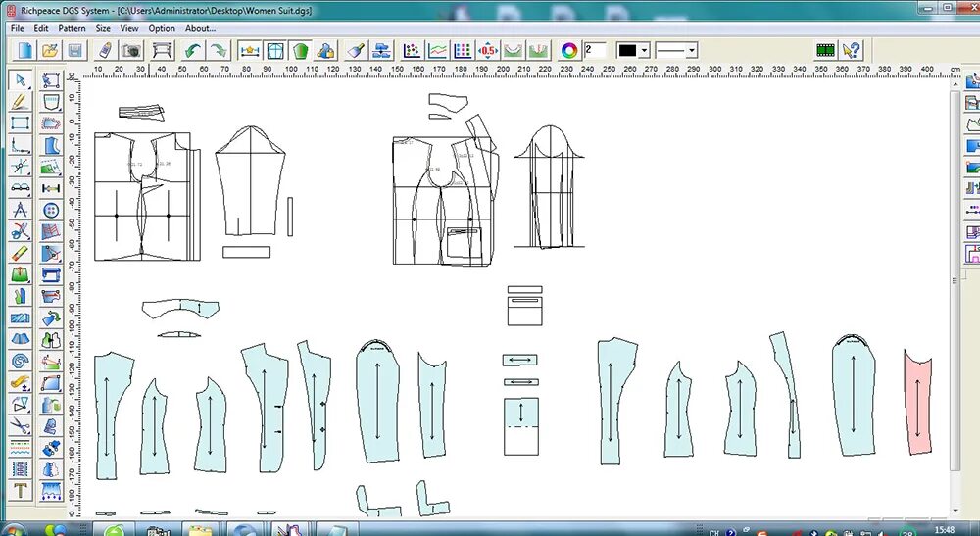Viewport: 980px width, 536px height.
Task: Toggle the 0.5 grade step button
Action: tap(487, 50)
